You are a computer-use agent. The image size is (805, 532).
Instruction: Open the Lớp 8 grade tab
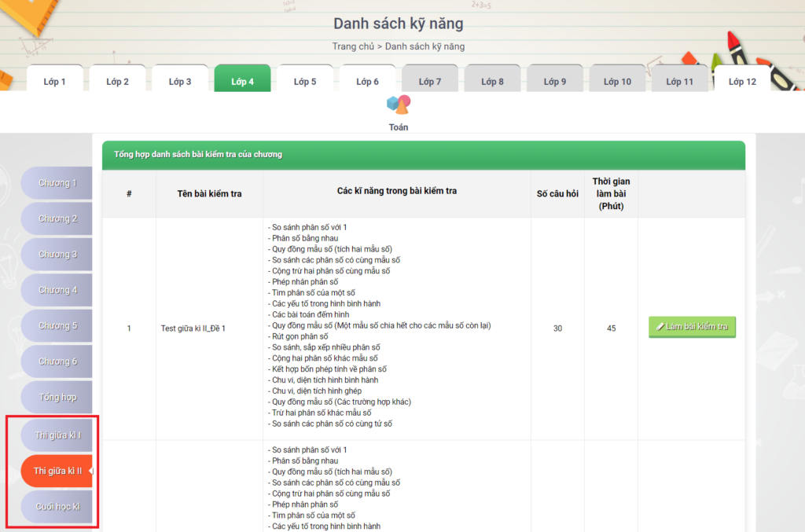492,79
